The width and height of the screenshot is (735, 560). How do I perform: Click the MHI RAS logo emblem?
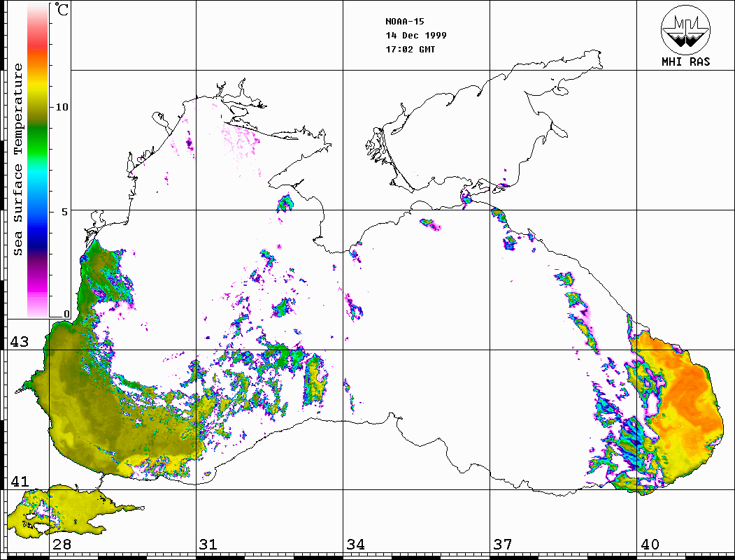686,29
